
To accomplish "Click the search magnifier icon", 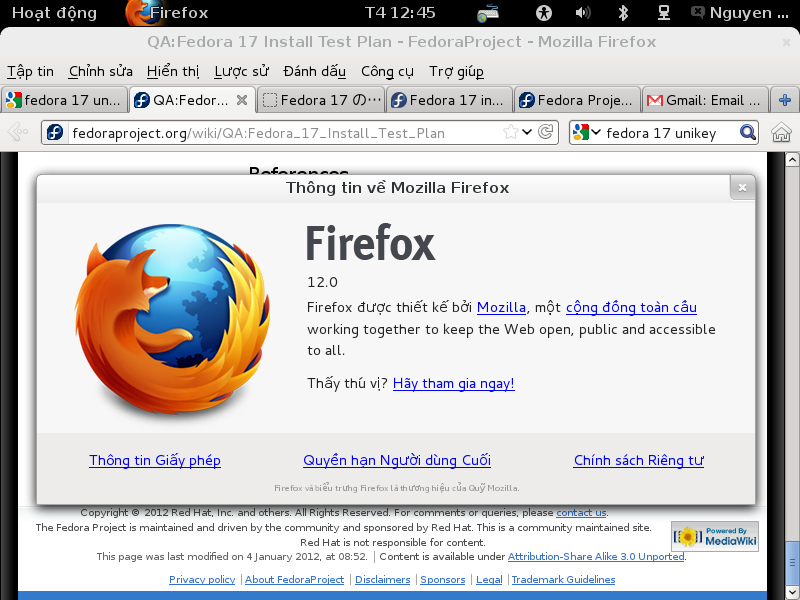I will (747, 133).
